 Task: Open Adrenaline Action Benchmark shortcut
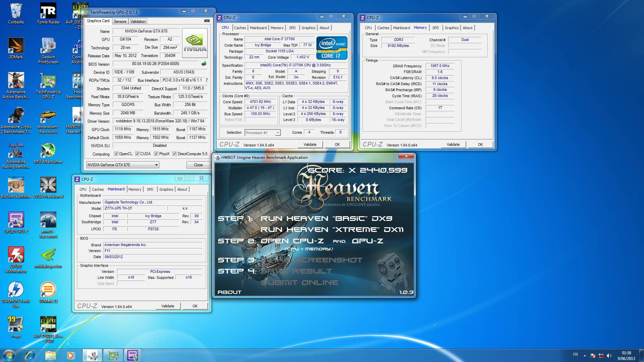[x=16, y=86]
